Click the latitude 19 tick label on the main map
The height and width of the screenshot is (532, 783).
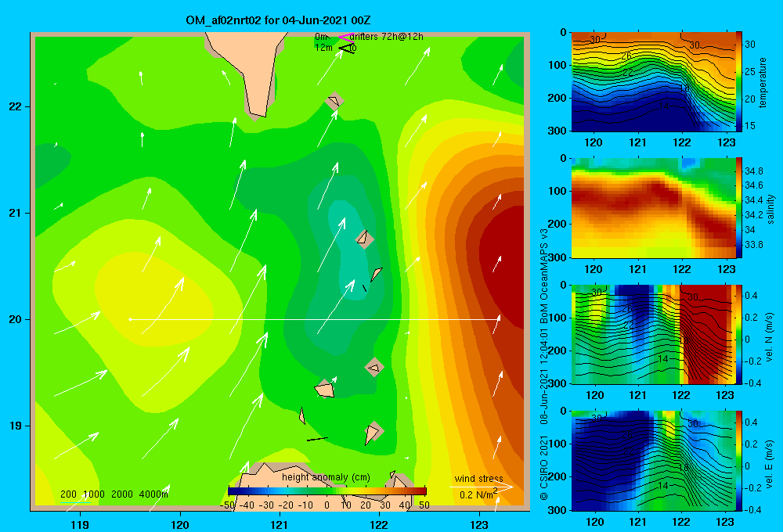(15, 426)
